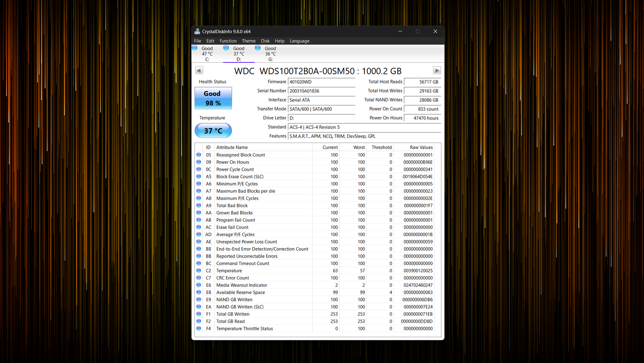Open the Language menu
This screenshot has width=644, height=363.
pyautogui.click(x=299, y=41)
